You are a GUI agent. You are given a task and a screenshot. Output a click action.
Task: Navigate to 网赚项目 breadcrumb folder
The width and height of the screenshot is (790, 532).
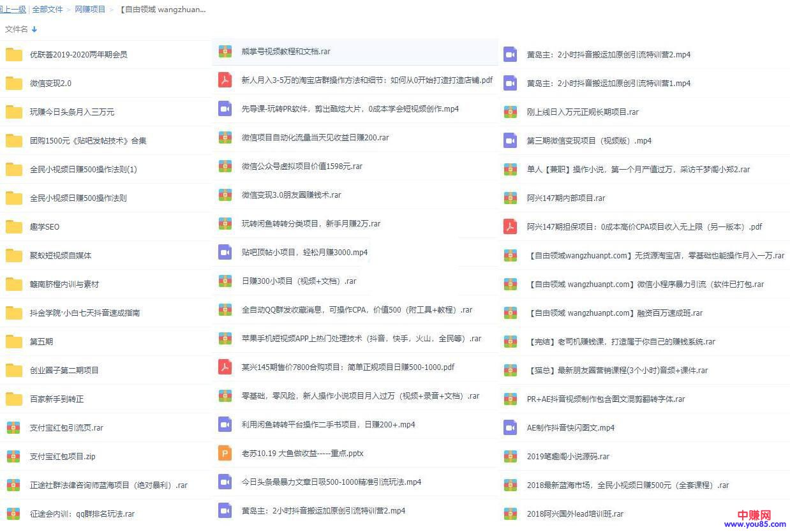90,10
